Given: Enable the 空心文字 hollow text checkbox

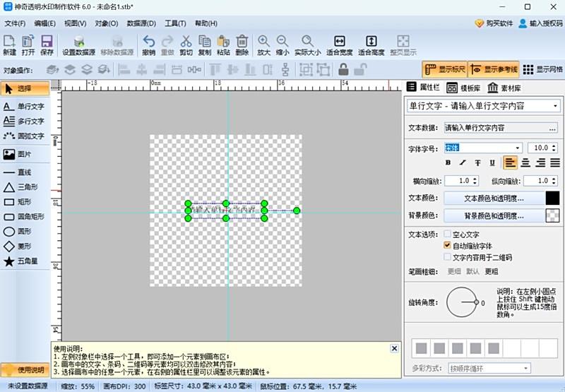Looking at the screenshot, I should coord(448,234).
